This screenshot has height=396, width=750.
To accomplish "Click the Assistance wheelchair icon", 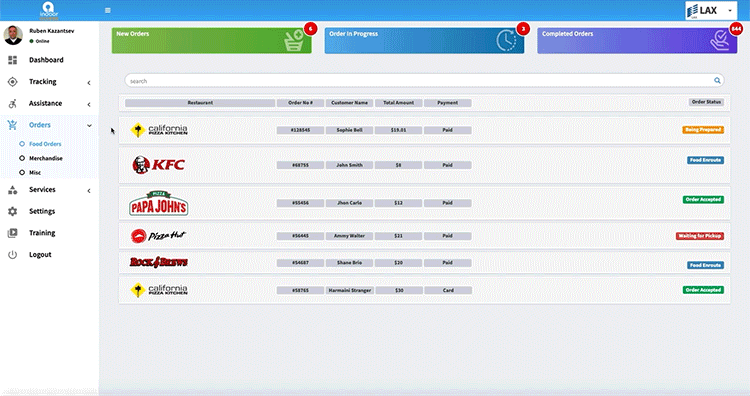I will tap(12, 103).
